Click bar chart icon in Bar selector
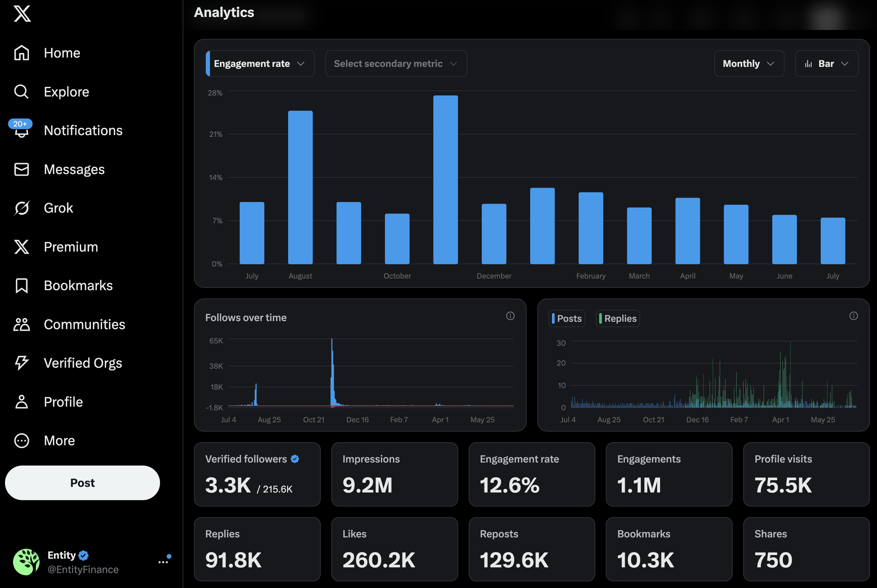Image resolution: width=877 pixels, height=588 pixels. coord(808,64)
